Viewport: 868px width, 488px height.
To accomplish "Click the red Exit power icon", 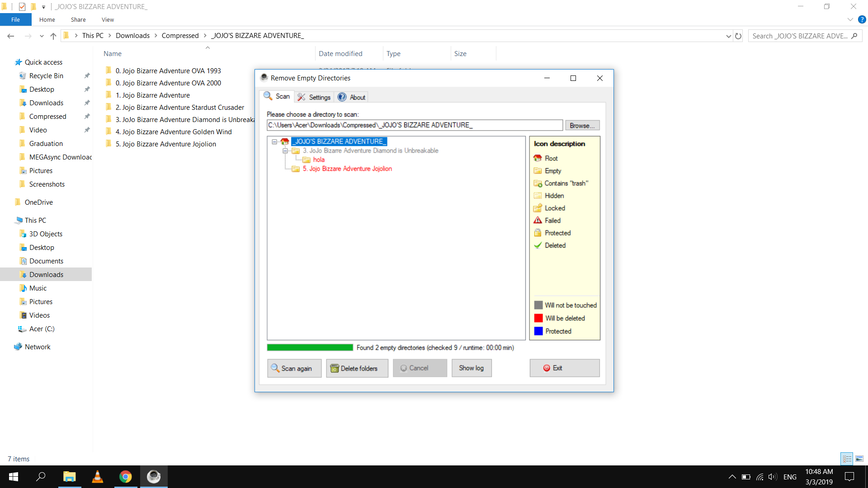I will tap(547, 368).
